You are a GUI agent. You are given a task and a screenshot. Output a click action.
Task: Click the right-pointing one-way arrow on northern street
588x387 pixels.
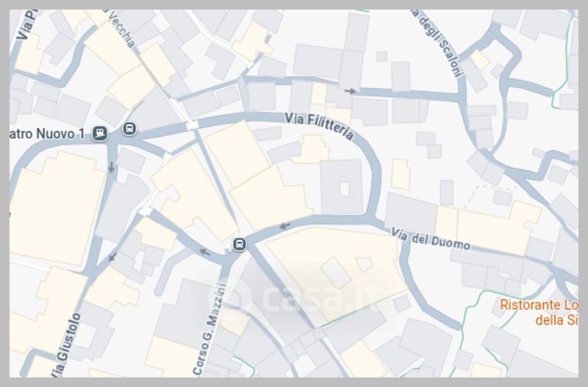point(351,91)
